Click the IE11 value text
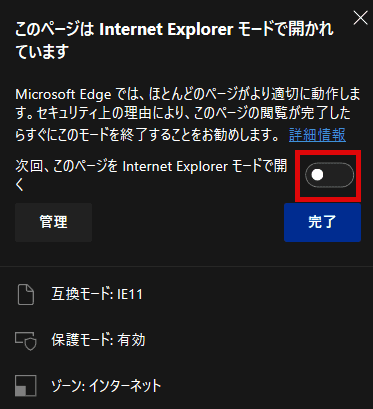The width and height of the screenshot is (373, 409). click(x=130, y=295)
